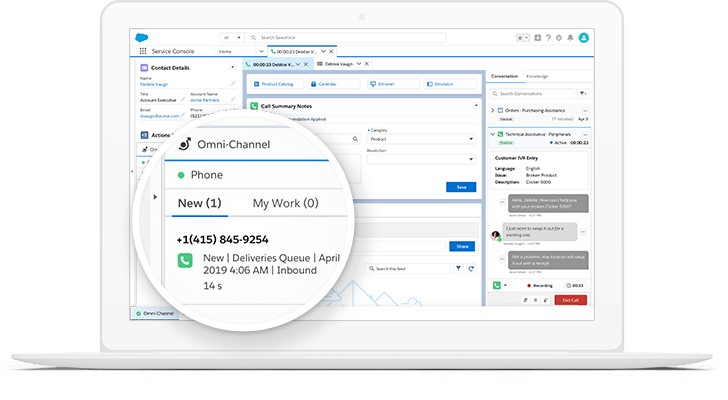Switch to the Knowledge tab
Viewport: 728px width, 400px height.
point(536,75)
